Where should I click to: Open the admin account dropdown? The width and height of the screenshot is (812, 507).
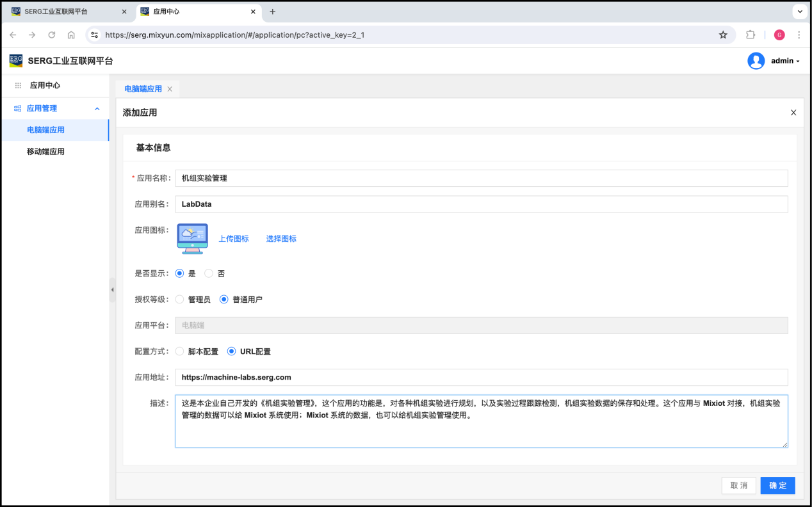click(x=785, y=61)
